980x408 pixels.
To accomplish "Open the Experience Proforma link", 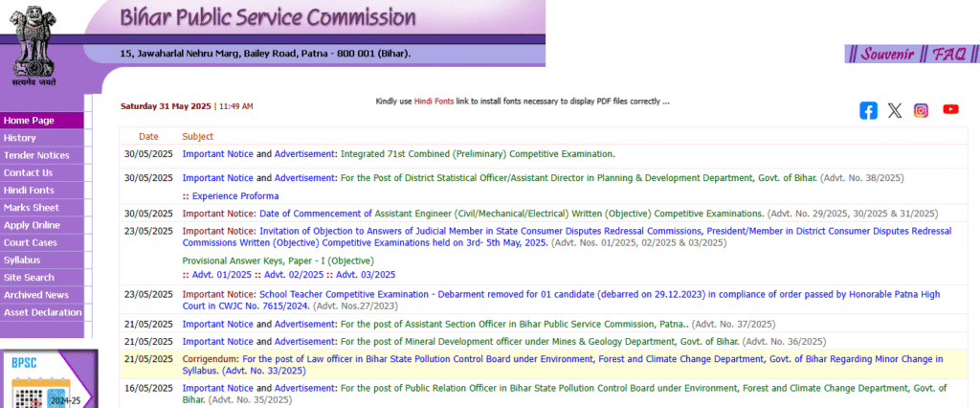I will [x=235, y=196].
